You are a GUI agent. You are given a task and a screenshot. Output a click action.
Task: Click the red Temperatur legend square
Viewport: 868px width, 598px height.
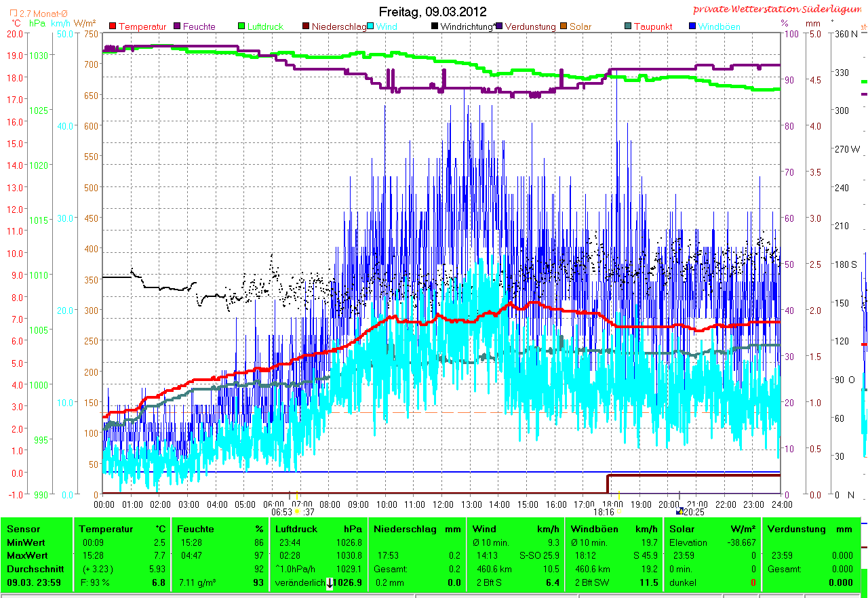tap(113, 26)
